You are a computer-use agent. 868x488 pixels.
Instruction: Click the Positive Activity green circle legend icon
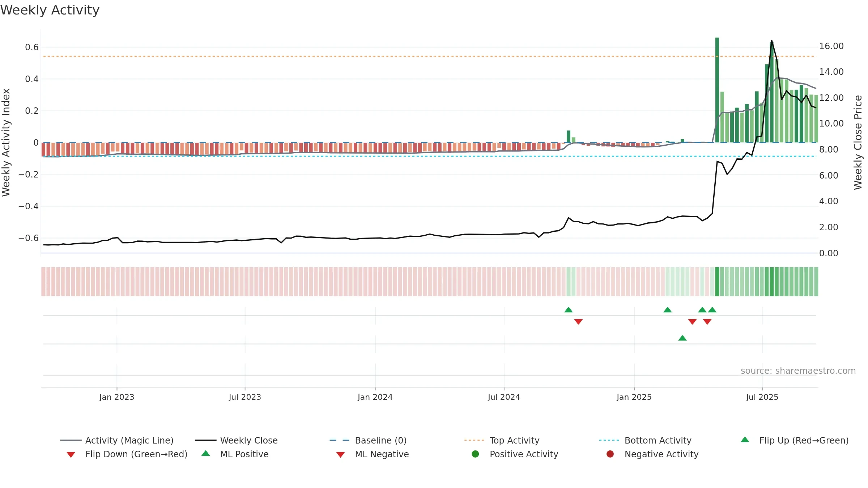pos(476,454)
